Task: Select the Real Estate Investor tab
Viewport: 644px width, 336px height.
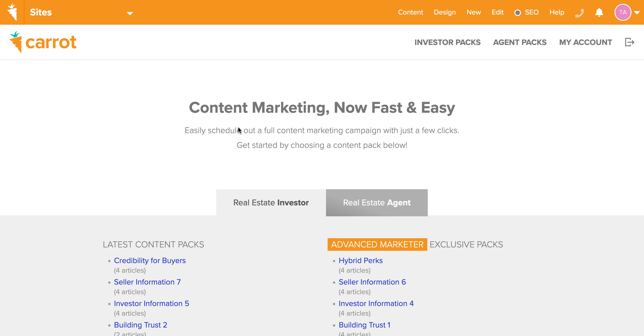Action: (271, 202)
